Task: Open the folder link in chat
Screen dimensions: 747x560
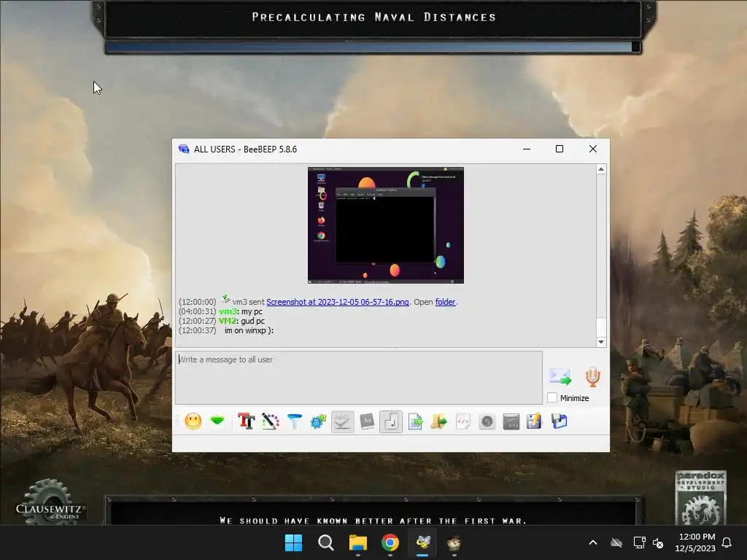Action: pos(445,302)
